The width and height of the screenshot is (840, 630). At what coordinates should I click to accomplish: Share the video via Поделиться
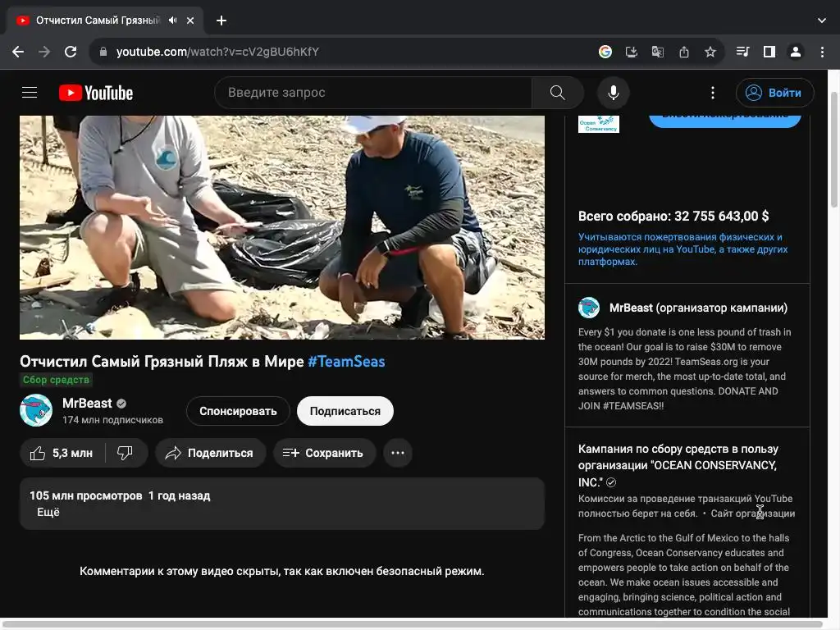(210, 453)
